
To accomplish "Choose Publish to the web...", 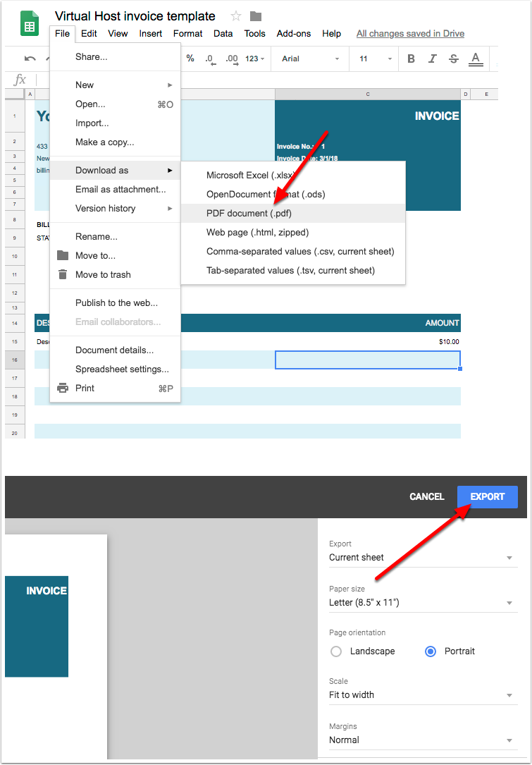I will point(115,303).
